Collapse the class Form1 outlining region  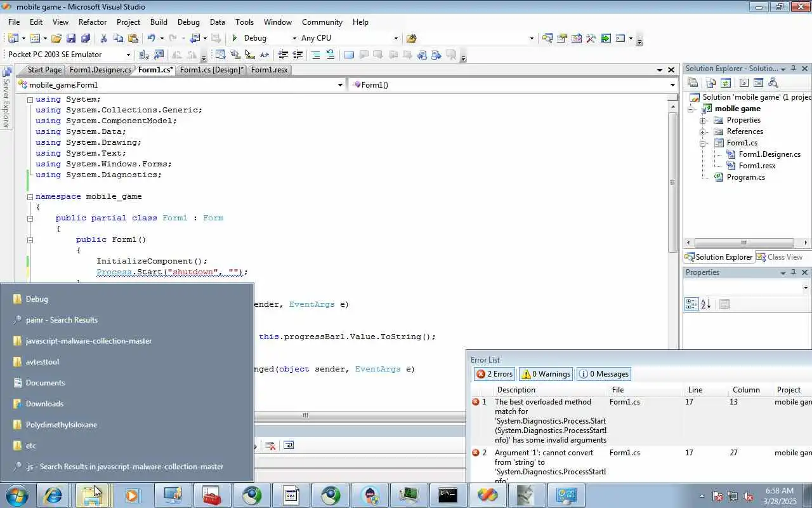30,218
